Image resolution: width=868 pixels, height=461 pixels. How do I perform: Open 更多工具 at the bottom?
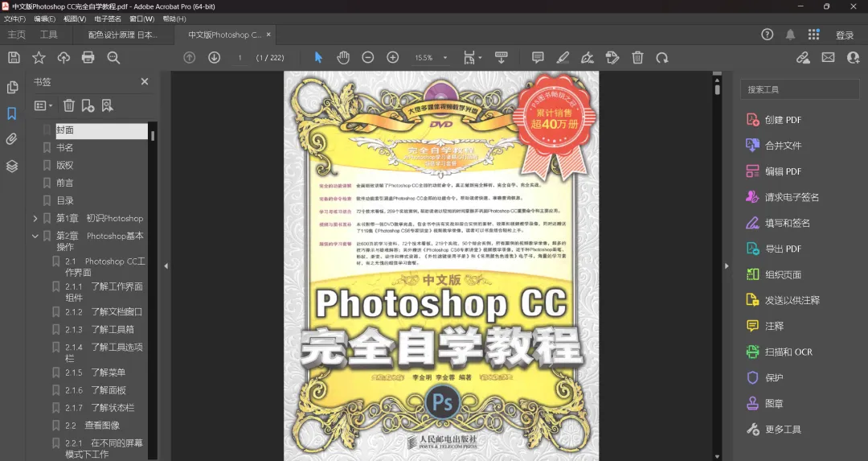click(774, 430)
